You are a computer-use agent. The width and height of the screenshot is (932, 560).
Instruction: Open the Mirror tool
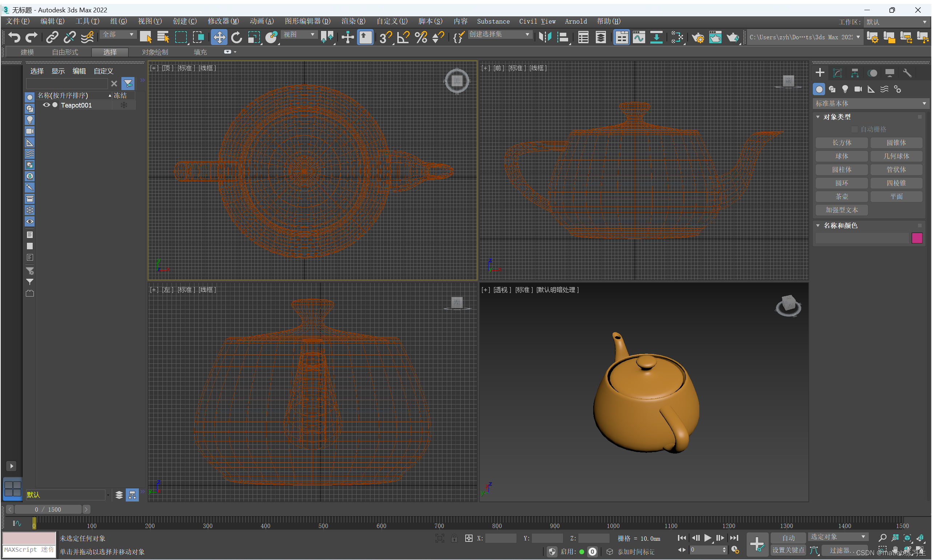(545, 37)
